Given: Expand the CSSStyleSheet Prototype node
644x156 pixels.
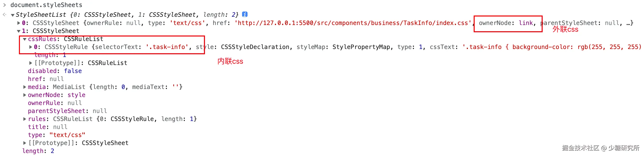Looking at the screenshot, I should pos(24,143).
